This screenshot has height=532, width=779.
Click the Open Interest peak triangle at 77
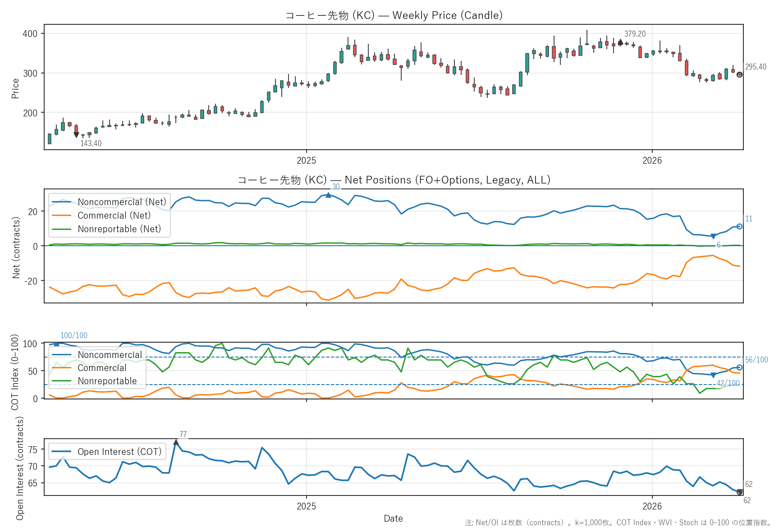[176, 442]
